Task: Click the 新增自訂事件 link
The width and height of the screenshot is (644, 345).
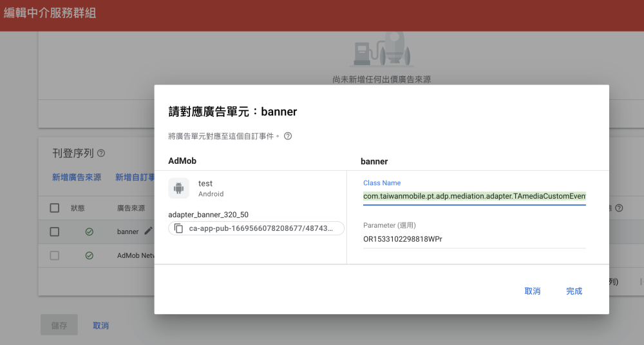Action: 135,177
